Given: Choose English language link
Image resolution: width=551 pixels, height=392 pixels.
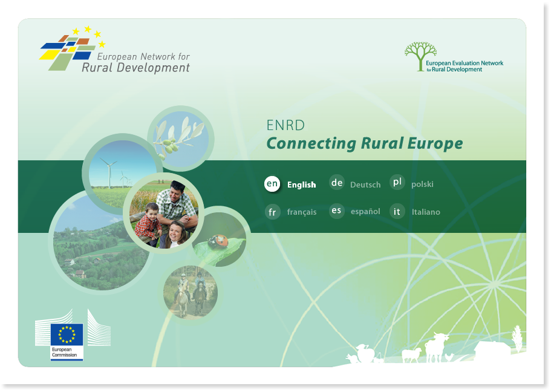Looking at the screenshot, I should [x=301, y=185].
